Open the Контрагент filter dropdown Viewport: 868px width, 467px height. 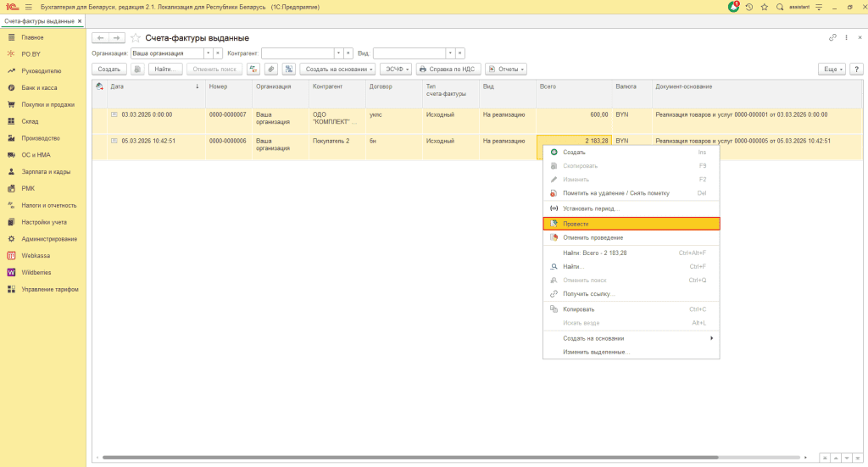pyautogui.click(x=337, y=53)
